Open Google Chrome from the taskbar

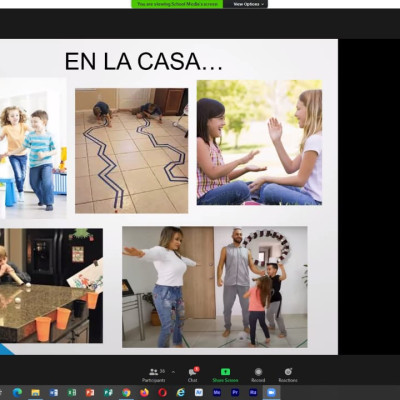click(x=126, y=393)
